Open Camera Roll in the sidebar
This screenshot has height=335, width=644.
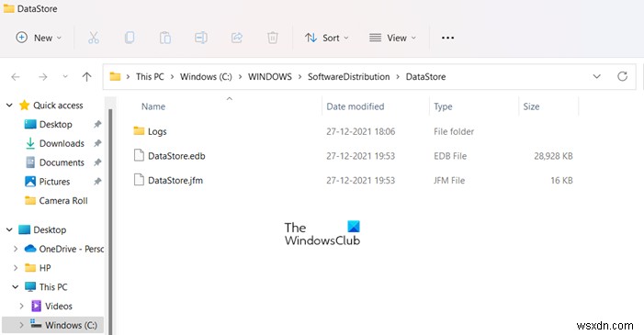point(63,201)
